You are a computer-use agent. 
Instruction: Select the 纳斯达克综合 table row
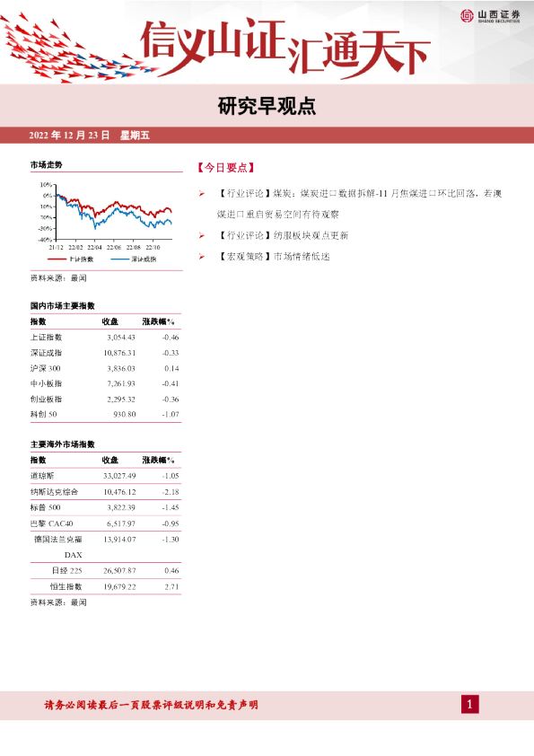coord(106,492)
